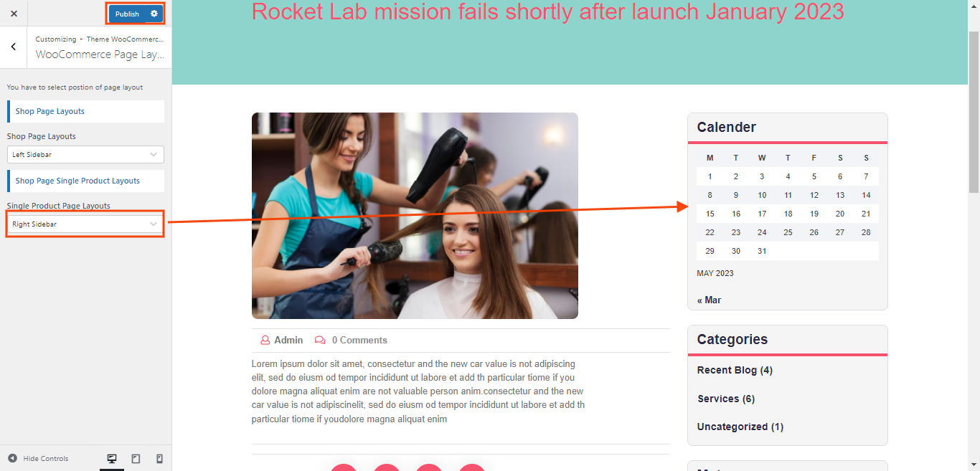Click the Hide Controls collapse icon
980x471 pixels.
[x=13, y=458]
